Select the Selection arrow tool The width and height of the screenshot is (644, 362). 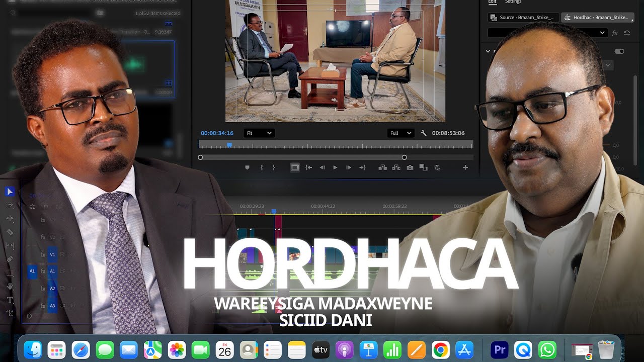(x=10, y=192)
